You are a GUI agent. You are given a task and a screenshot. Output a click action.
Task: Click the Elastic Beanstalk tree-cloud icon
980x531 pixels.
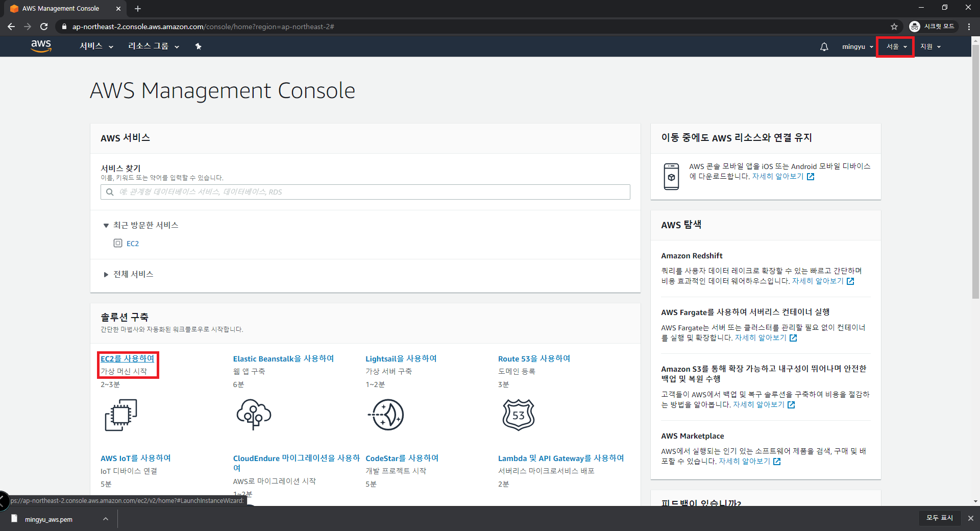click(254, 415)
